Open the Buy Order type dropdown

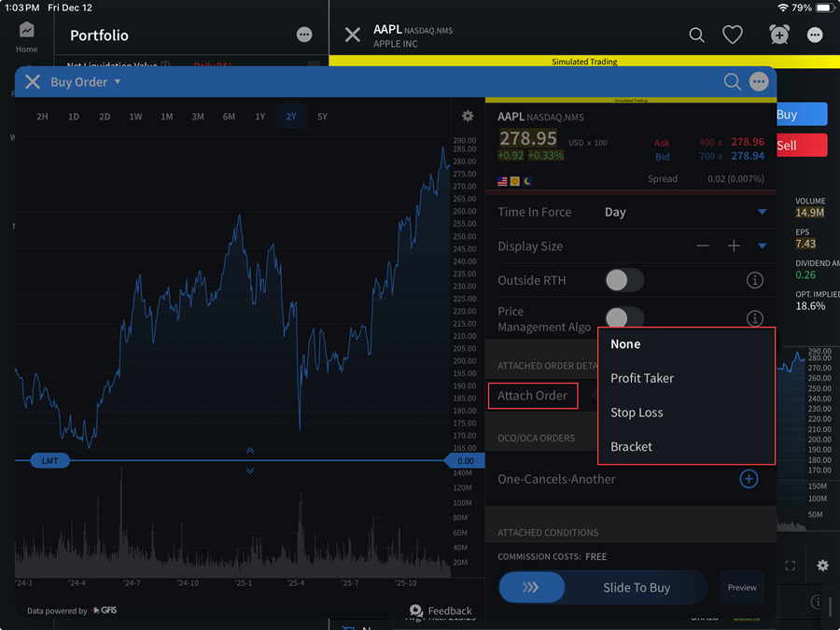[x=118, y=82]
